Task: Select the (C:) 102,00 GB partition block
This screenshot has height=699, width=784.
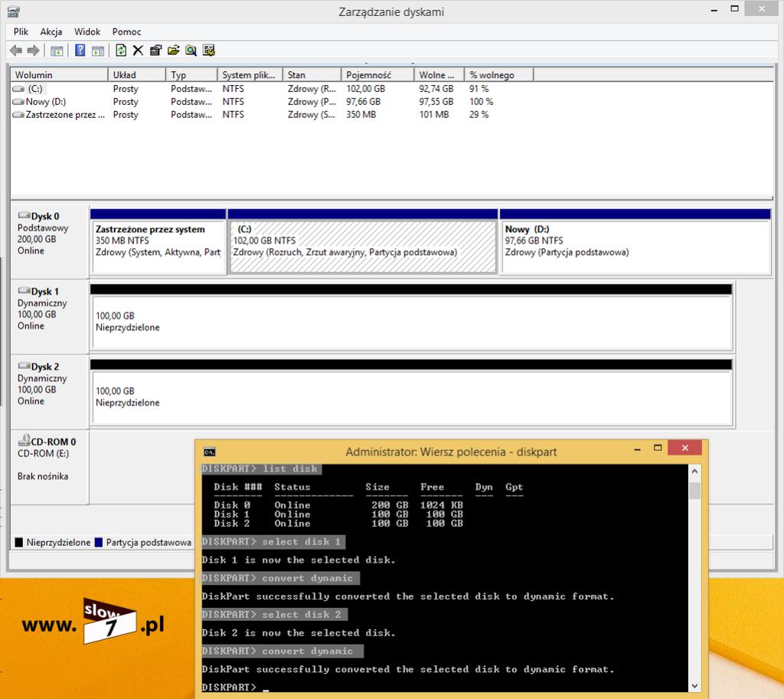Action: click(x=362, y=242)
